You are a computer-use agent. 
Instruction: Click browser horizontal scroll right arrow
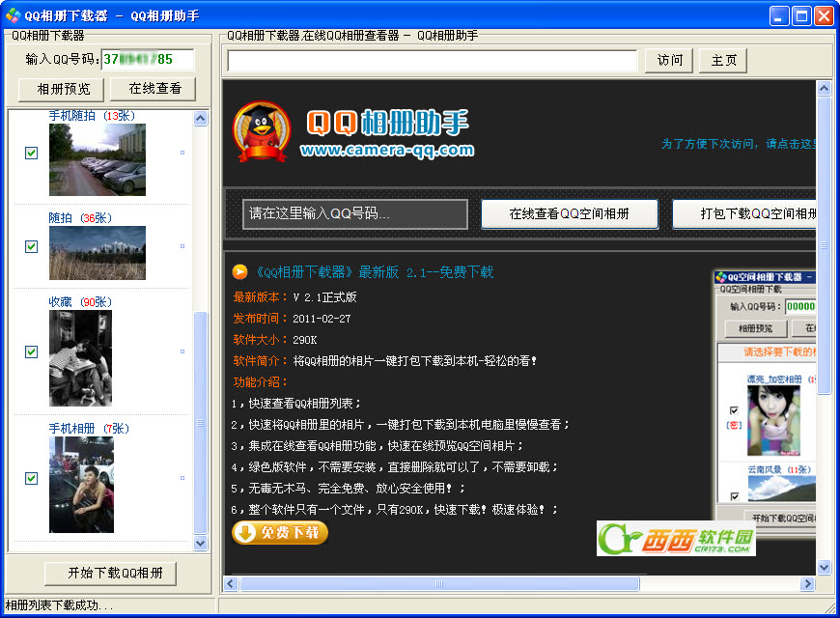click(807, 583)
